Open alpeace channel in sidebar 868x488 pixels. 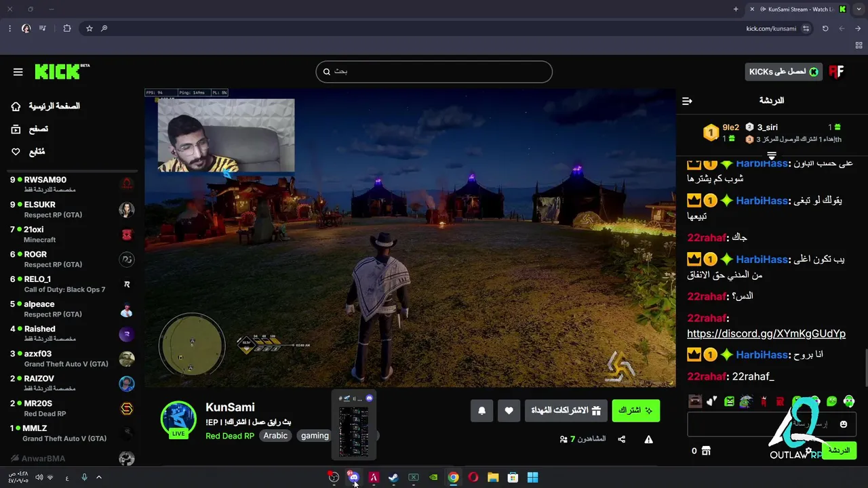point(71,308)
